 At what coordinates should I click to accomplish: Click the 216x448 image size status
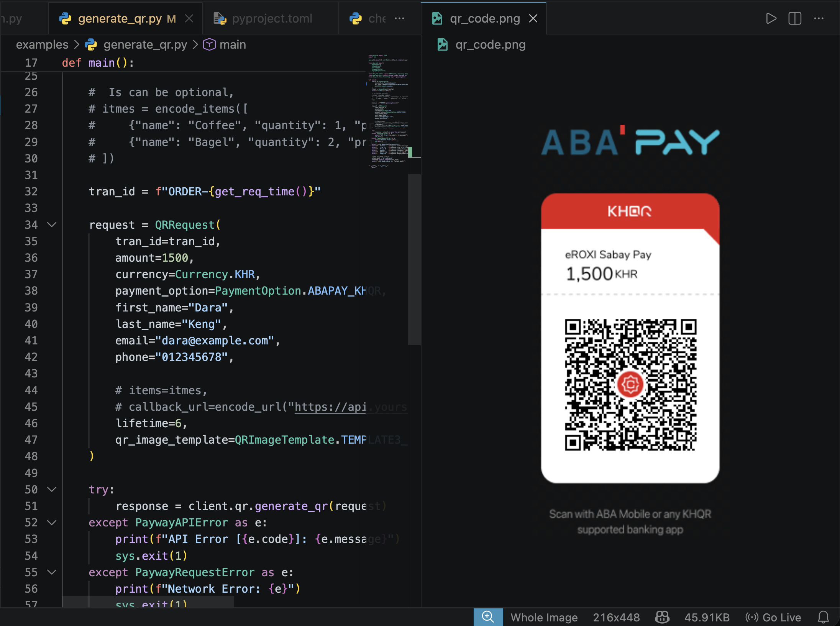tap(616, 617)
